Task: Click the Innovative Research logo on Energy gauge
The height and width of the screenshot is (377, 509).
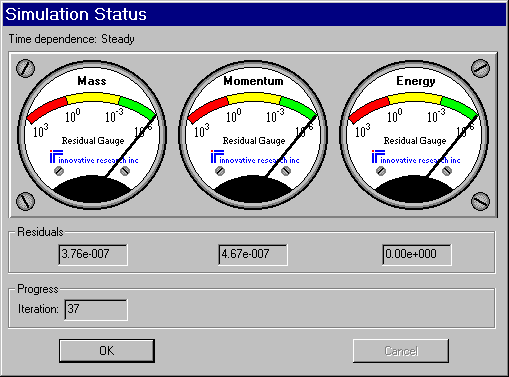Action: (416, 157)
